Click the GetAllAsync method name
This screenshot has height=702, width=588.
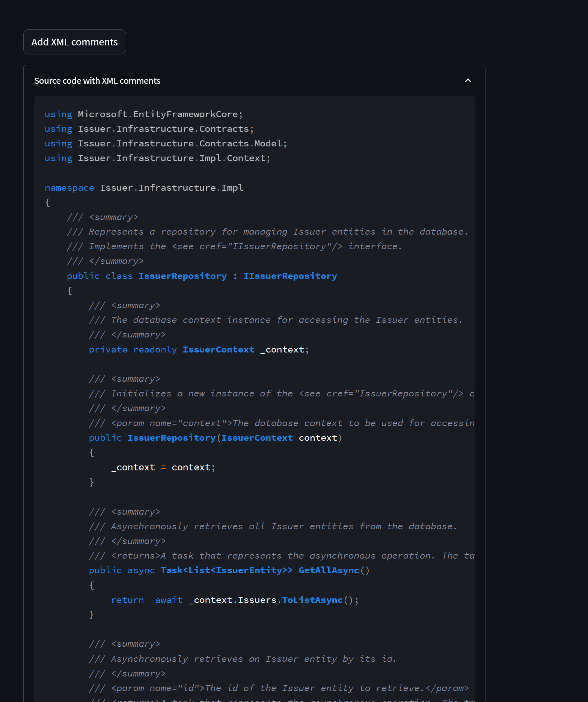(329, 570)
